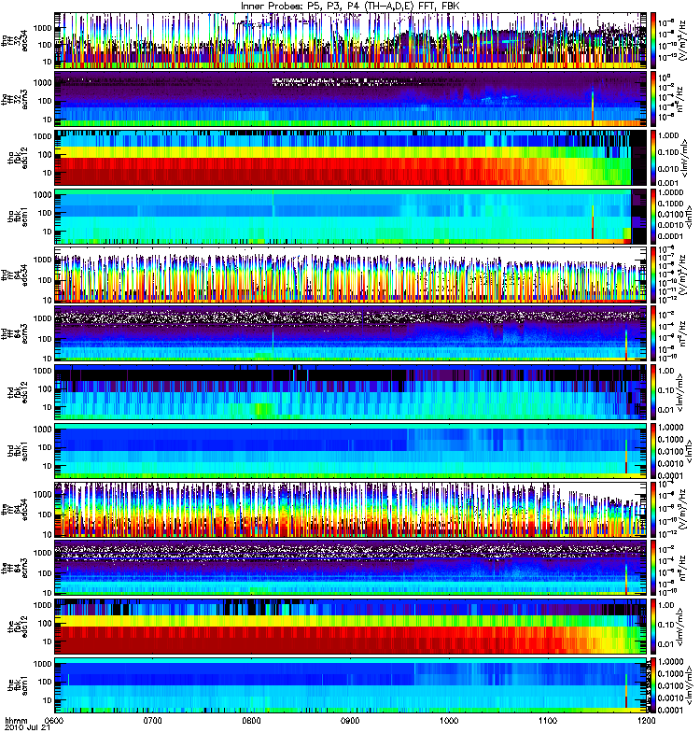Click the color bar beside thd fff edc34 panel
700x747 pixels.
(x=653, y=275)
